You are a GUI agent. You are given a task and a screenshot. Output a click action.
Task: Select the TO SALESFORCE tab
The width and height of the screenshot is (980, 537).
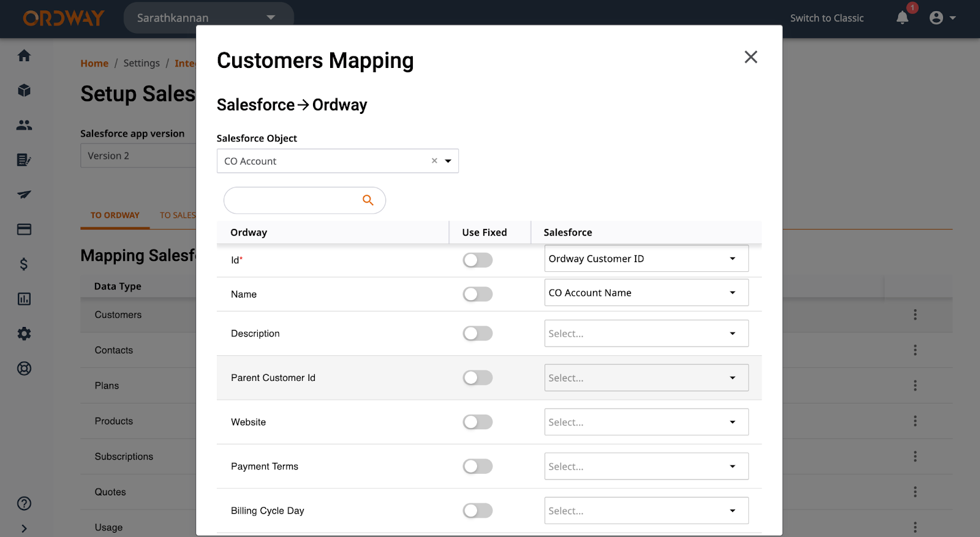click(178, 216)
